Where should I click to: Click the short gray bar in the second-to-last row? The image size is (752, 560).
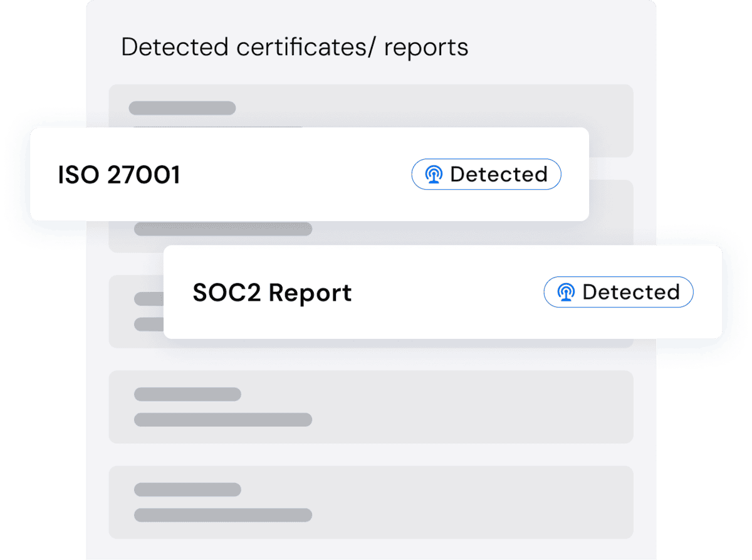(x=187, y=394)
